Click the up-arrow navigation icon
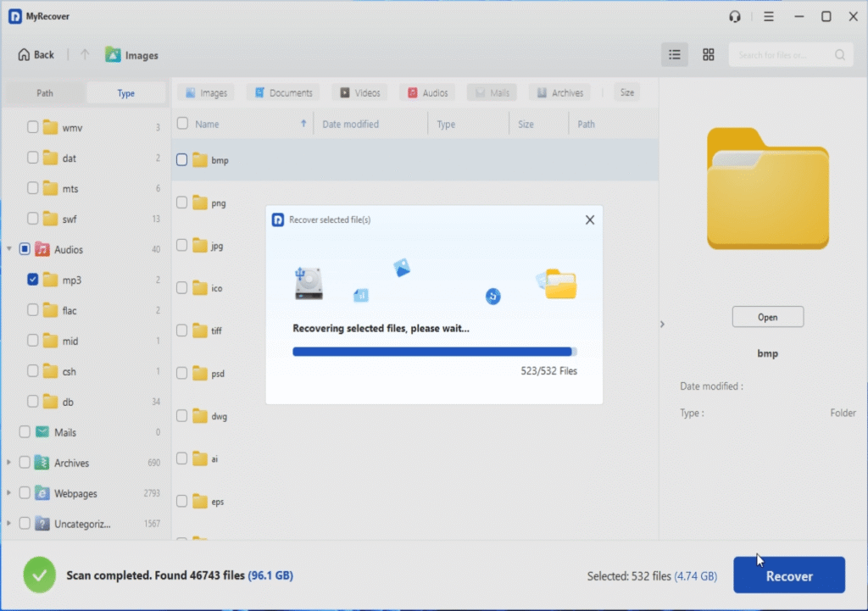Screen dimensions: 868x611 [85, 54]
